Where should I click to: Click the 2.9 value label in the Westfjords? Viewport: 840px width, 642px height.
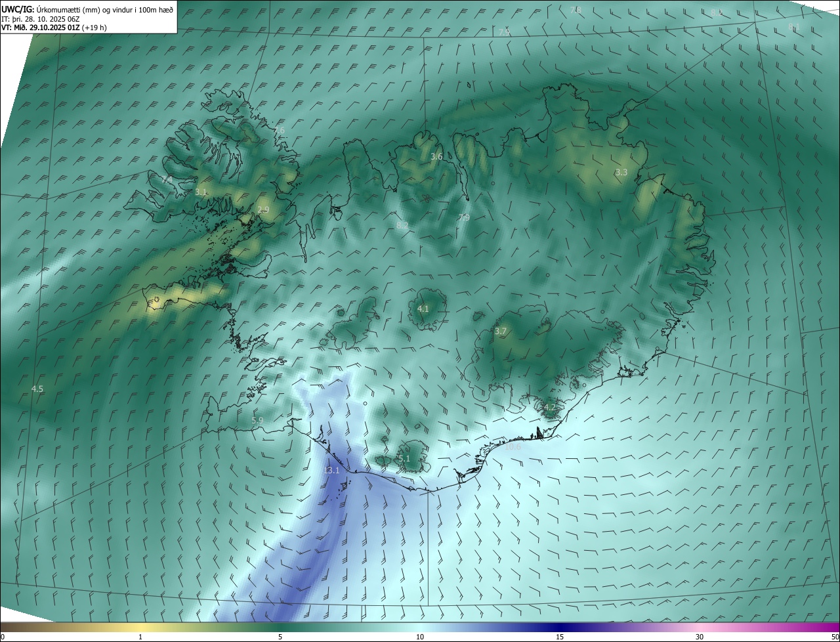click(263, 210)
